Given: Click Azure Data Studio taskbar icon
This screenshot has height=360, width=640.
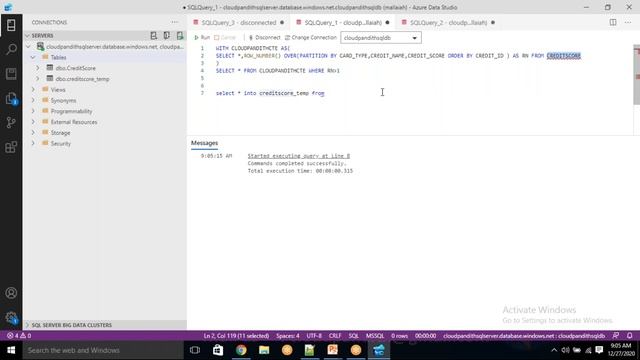Looking at the screenshot, I should click(379, 350).
